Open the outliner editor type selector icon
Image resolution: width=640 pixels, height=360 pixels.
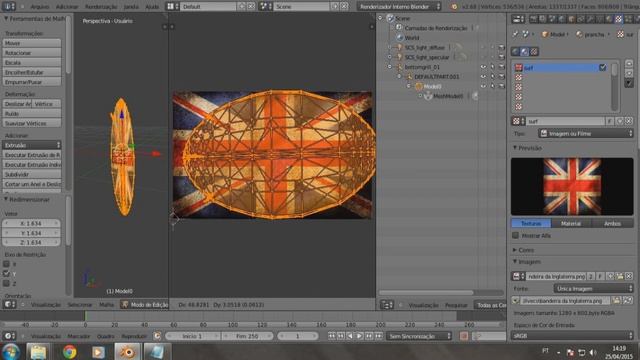tap(386, 304)
